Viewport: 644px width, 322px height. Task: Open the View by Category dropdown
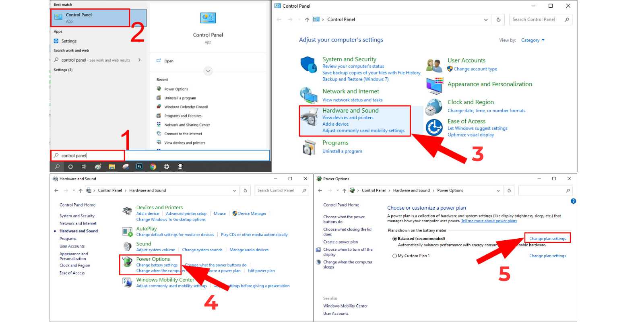click(533, 40)
